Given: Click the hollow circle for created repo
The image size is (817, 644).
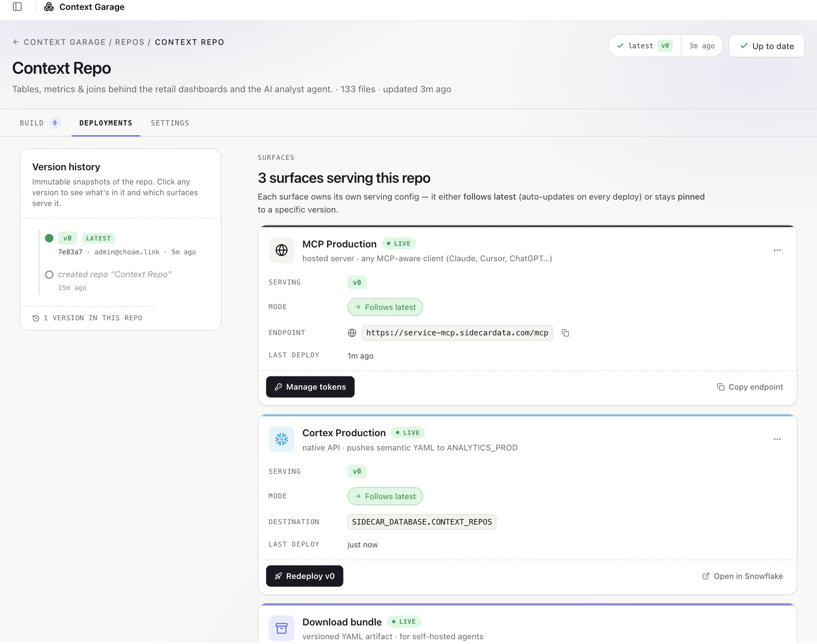Looking at the screenshot, I should (x=49, y=275).
